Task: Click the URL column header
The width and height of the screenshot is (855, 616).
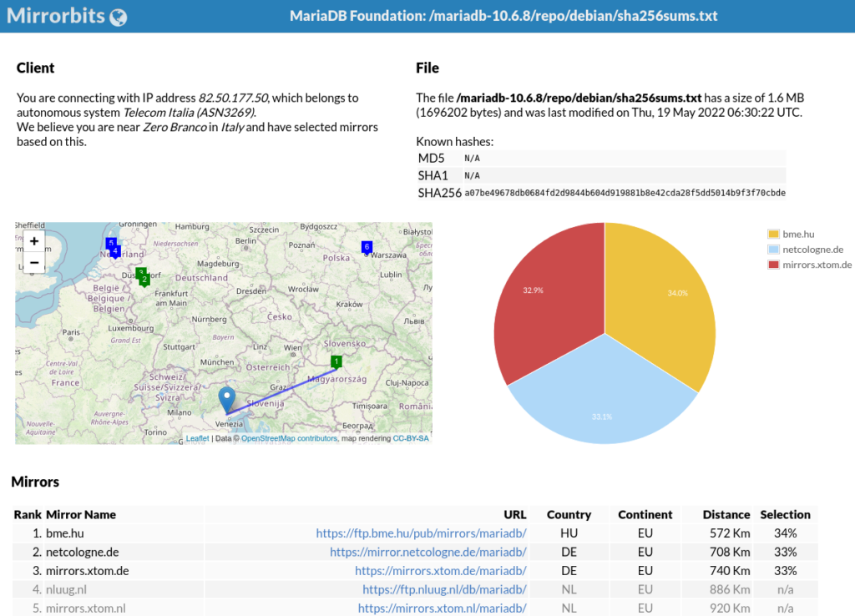Action: (x=514, y=515)
